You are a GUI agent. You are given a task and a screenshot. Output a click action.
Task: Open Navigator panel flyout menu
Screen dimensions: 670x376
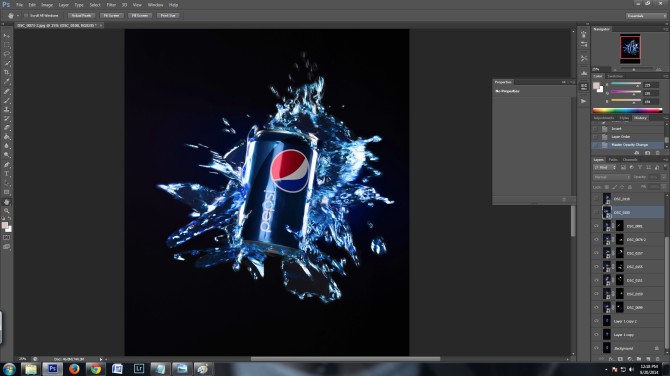coord(666,29)
